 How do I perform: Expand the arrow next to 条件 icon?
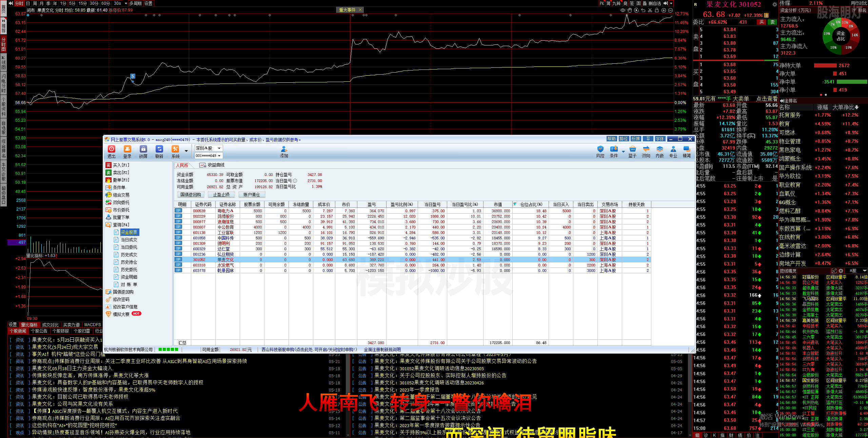623,152
